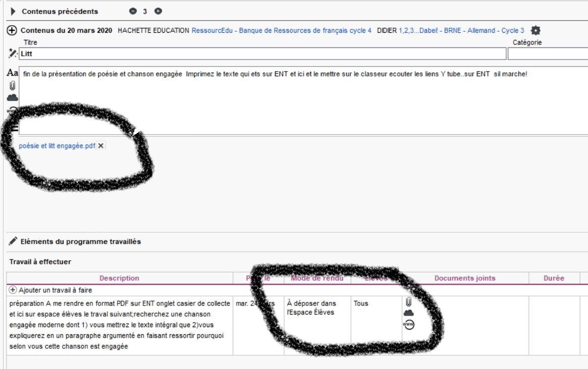588x369 pixels.
Task: Open the gear settings icon for resources
Action: click(536, 31)
